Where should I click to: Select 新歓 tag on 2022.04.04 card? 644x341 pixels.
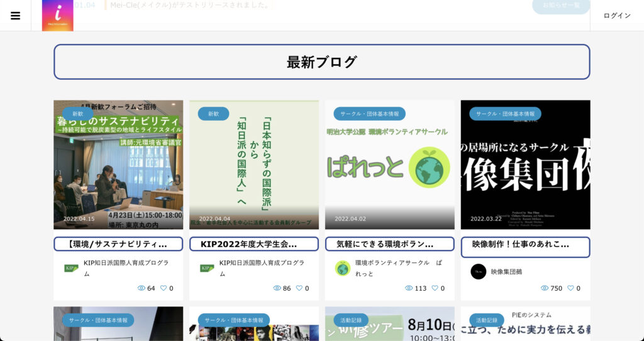click(x=213, y=114)
